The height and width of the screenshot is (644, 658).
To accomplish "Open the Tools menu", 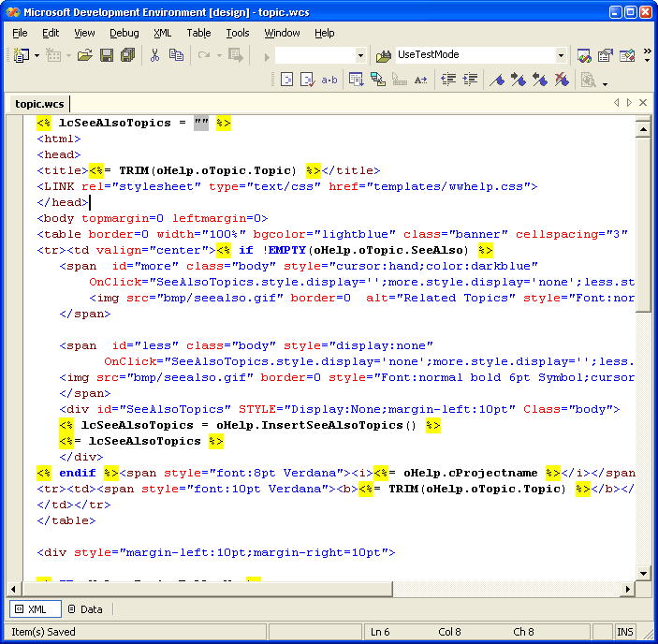I will (238, 33).
